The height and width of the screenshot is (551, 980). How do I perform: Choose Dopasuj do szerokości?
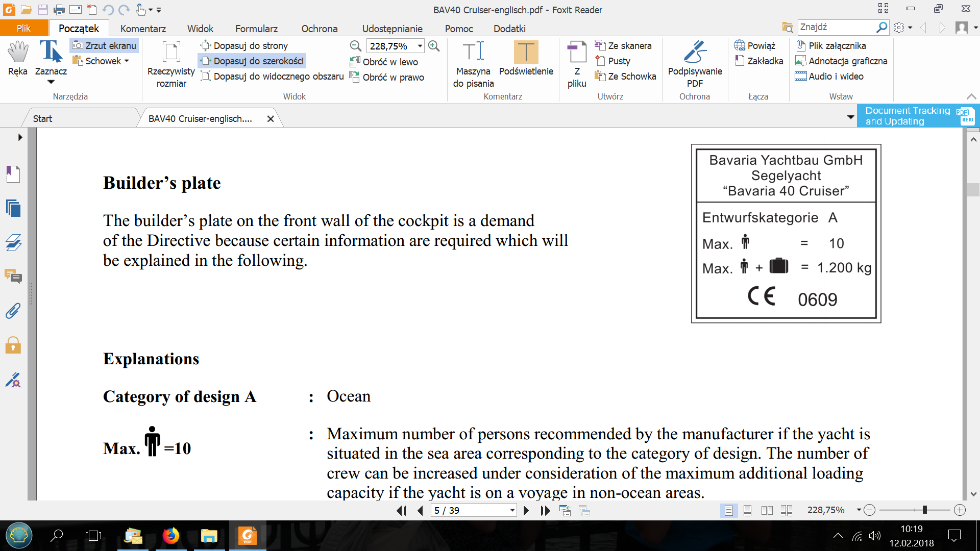pyautogui.click(x=252, y=61)
